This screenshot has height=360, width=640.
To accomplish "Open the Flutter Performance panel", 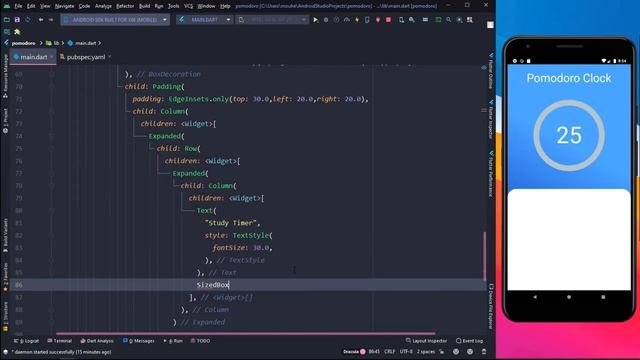I will 491,174.
